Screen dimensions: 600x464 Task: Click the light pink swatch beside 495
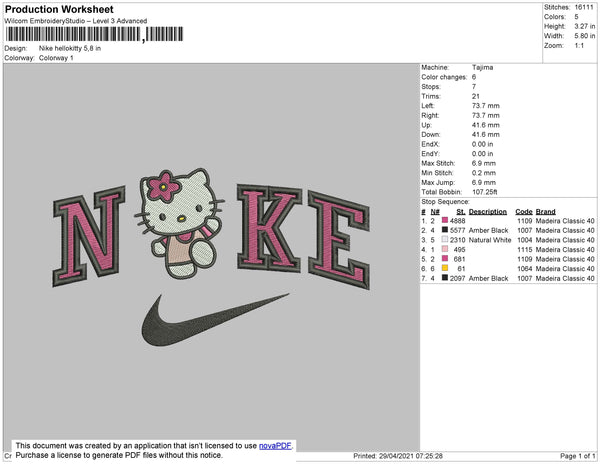point(445,249)
